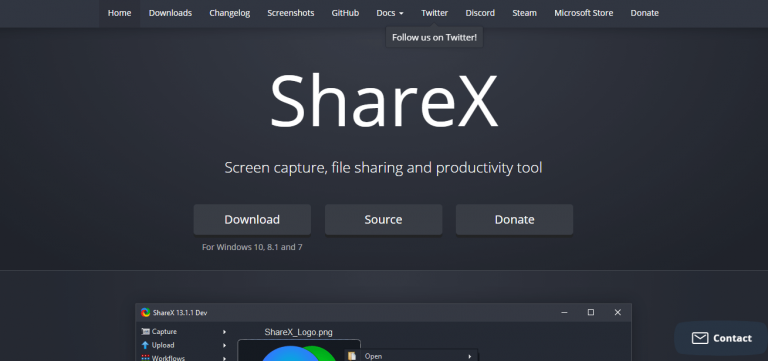Click the 'Screen capture, file sharing' tagline
The image size is (768, 361).
(x=384, y=168)
